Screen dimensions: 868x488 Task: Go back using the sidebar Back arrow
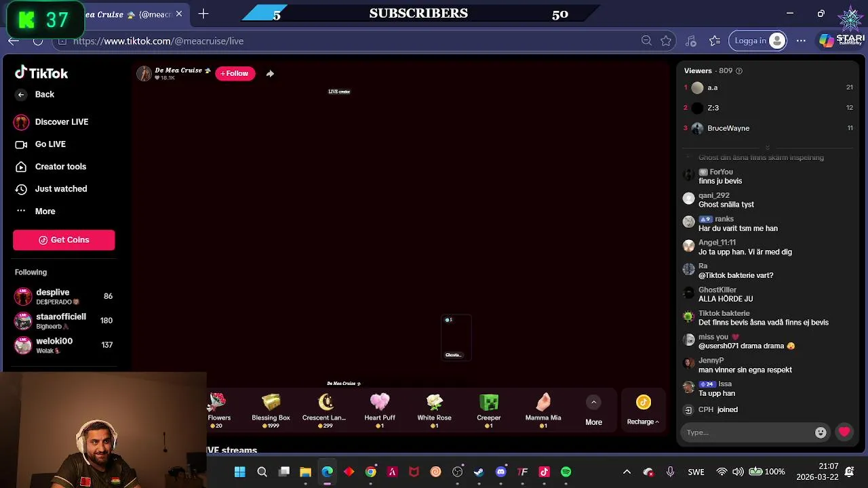(21, 95)
